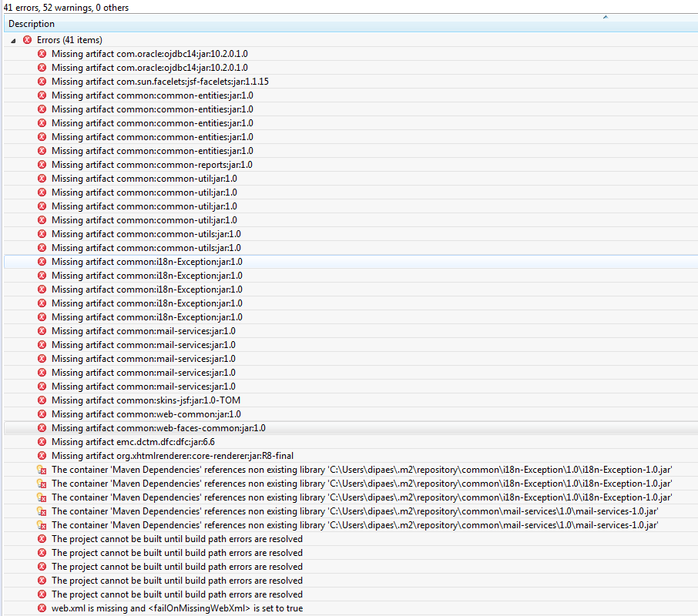Select 'Missing artifact common:common-reports:jar:1.0'

click(x=152, y=165)
